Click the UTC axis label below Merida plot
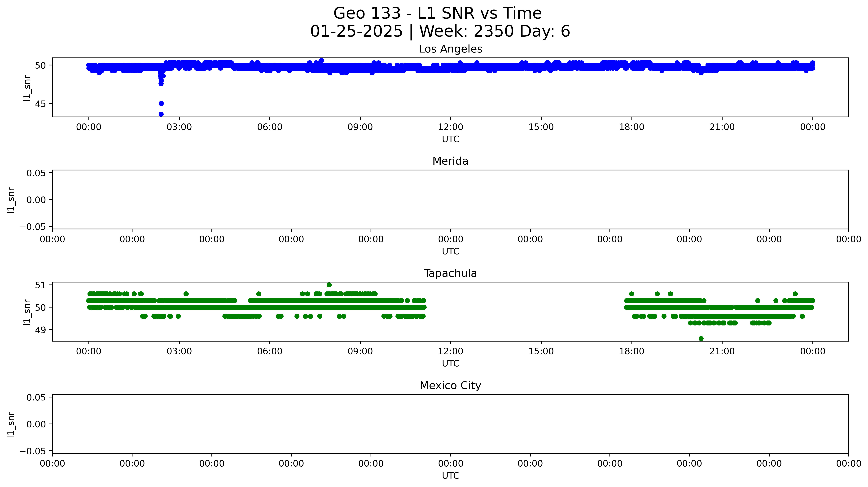 [x=451, y=251]
